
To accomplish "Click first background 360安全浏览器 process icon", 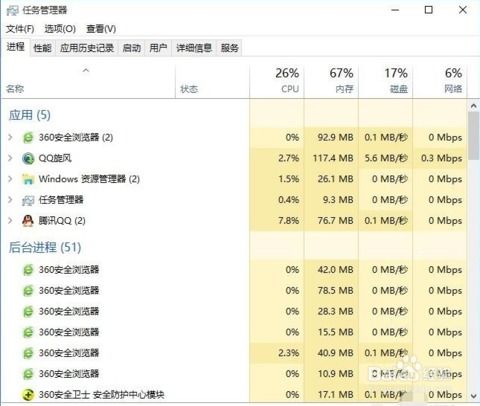I will (x=28, y=270).
